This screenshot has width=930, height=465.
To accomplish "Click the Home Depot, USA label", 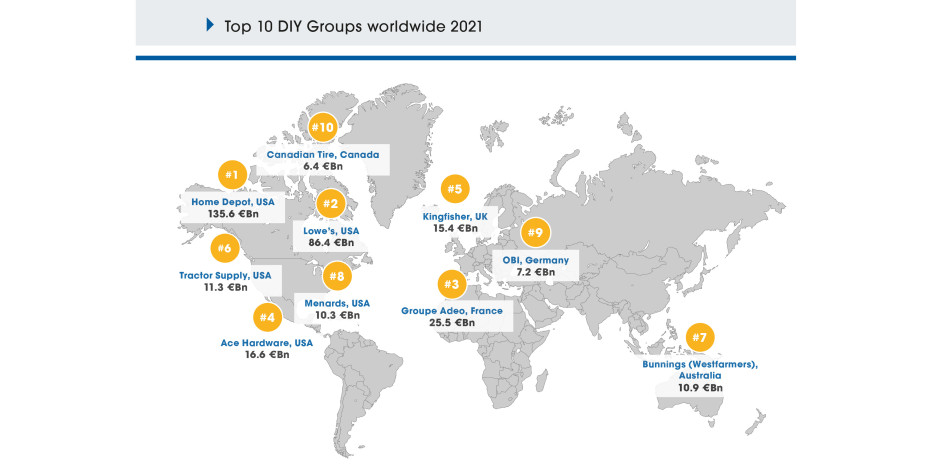I will click(233, 202).
